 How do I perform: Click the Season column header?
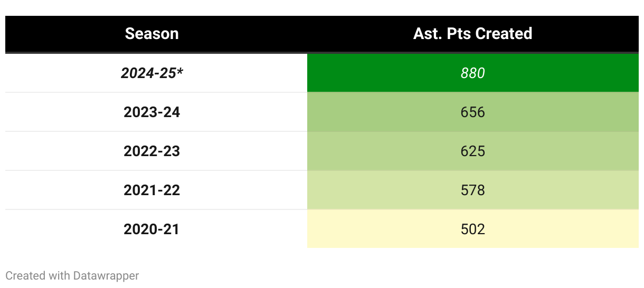152,34
